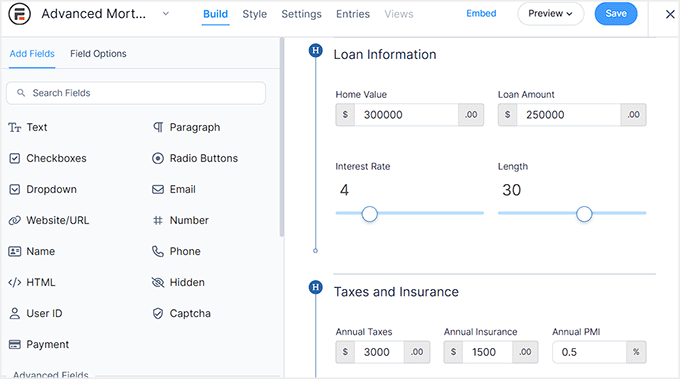Add an Email field
This screenshot has width=680, height=379.
pos(173,190)
